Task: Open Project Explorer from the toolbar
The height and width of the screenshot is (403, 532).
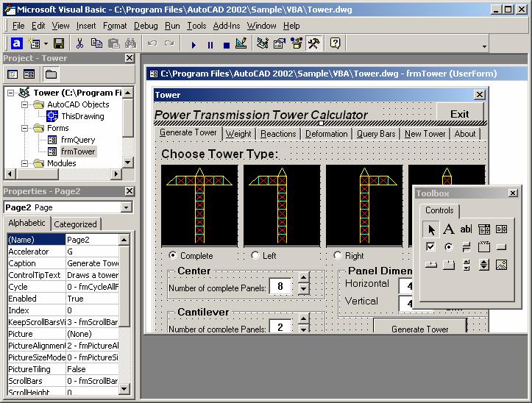Action: pyautogui.click(x=262, y=44)
